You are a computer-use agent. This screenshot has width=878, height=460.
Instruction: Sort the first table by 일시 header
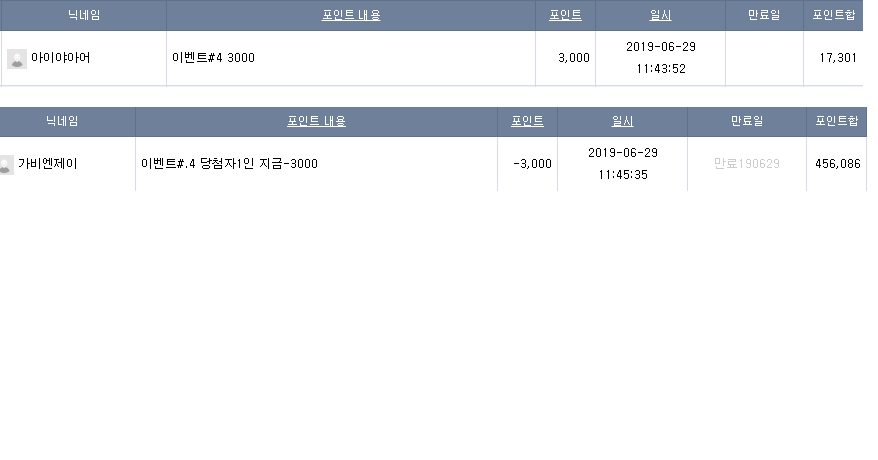660,15
